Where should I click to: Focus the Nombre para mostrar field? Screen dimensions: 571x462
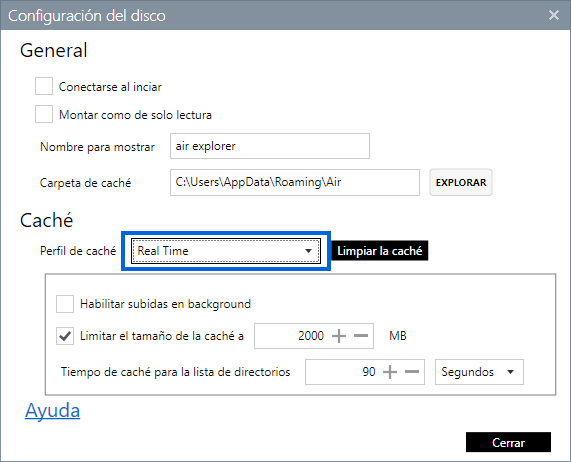tap(270, 146)
